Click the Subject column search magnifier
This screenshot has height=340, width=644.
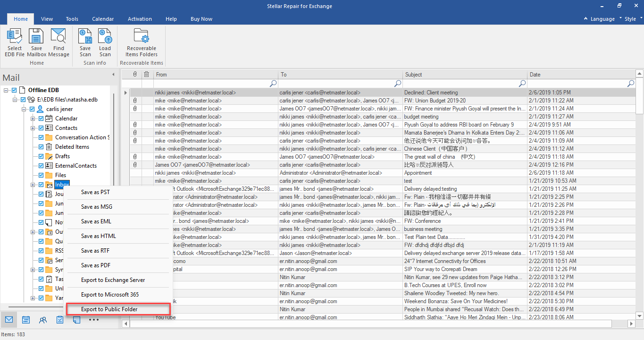(x=522, y=84)
